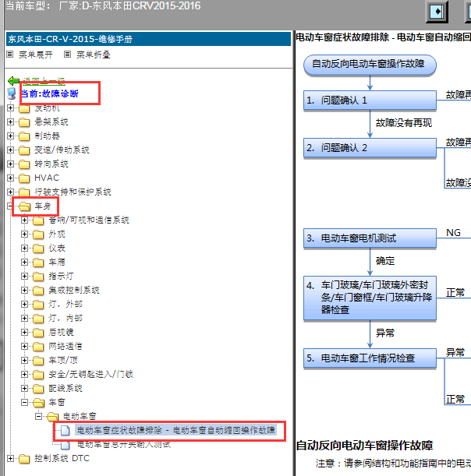Open step 4 车门玻璃/车门玻璃外密封条 check
The width and height of the screenshot is (471, 476).
pyautogui.click(x=370, y=298)
